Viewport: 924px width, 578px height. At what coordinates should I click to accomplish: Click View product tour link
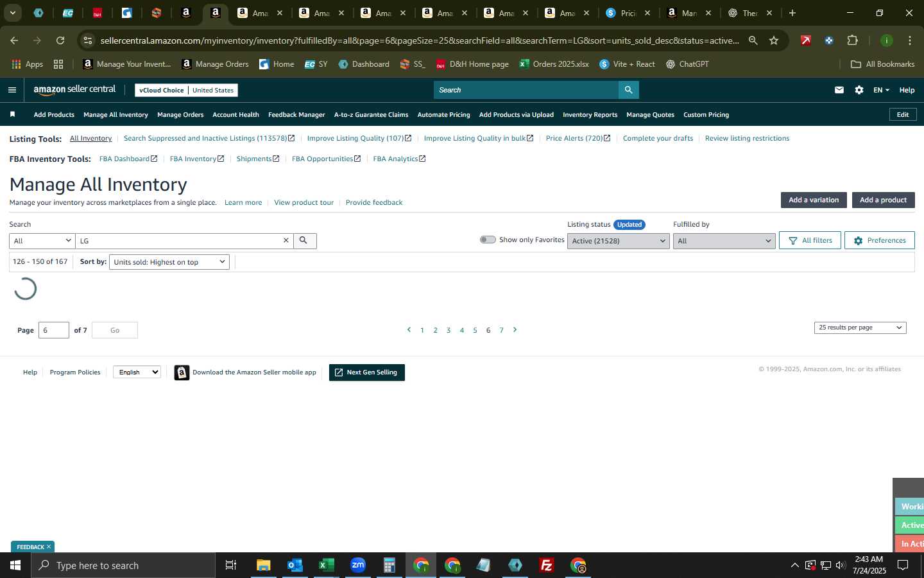point(304,202)
